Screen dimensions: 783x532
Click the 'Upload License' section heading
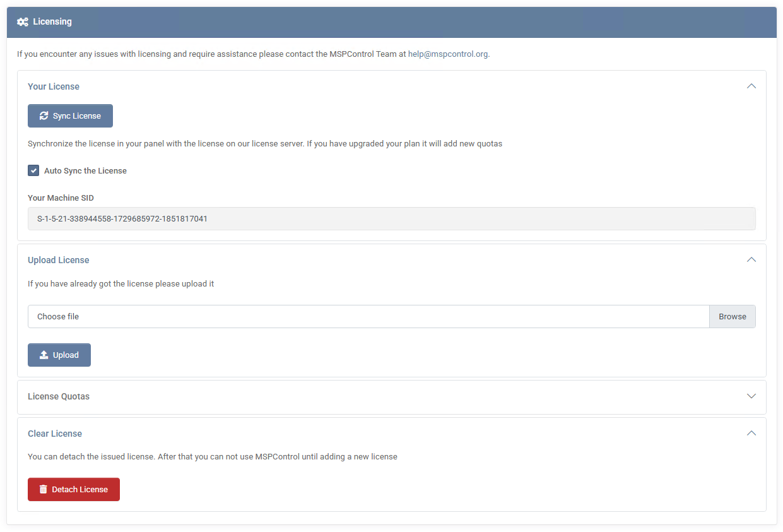tap(59, 260)
